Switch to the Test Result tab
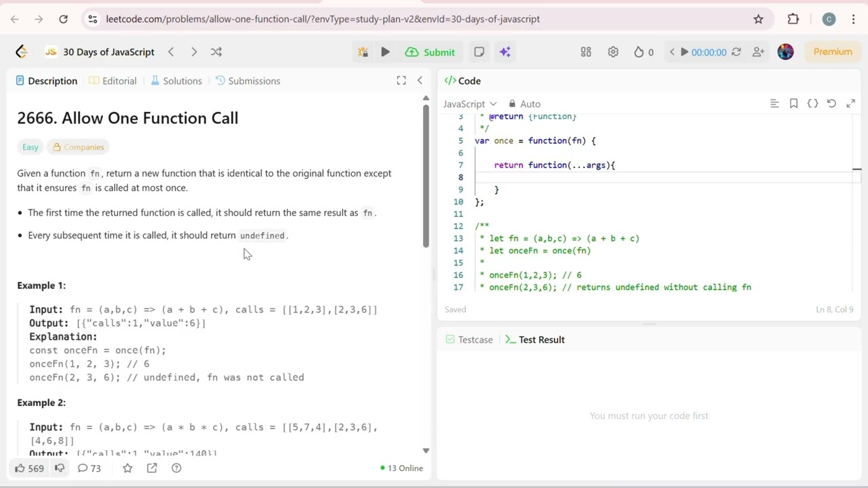Image resolution: width=868 pixels, height=488 pixels. [x=535, y=340]
